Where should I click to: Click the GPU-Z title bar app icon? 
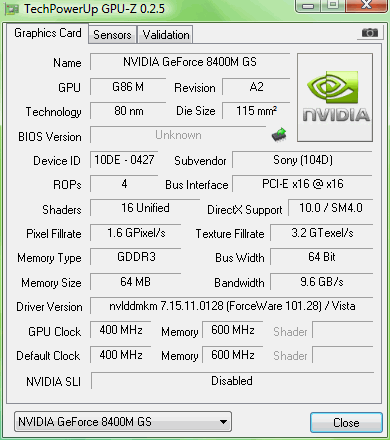(x=12, y=9)
